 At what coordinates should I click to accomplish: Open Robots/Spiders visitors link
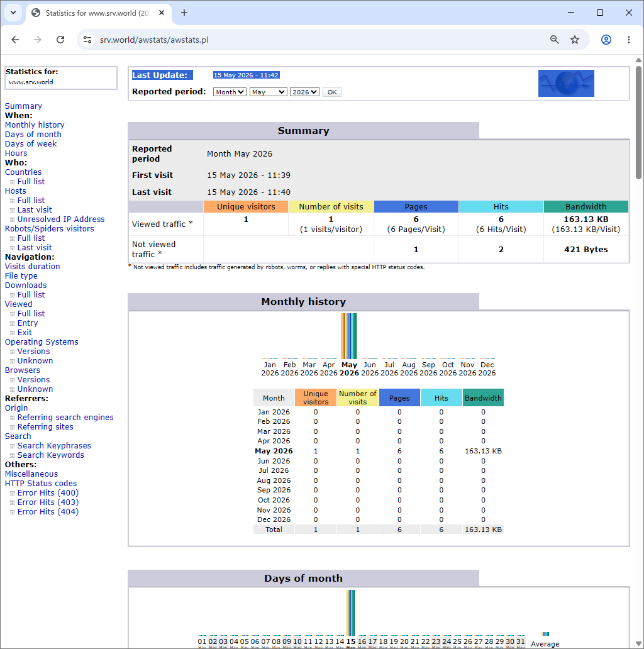[49, 228]
